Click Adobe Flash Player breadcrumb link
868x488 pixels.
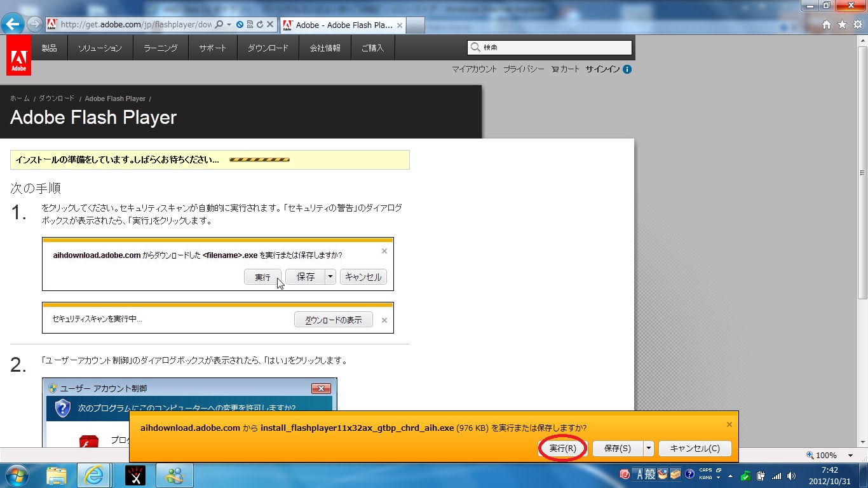[x=115, y=98]
